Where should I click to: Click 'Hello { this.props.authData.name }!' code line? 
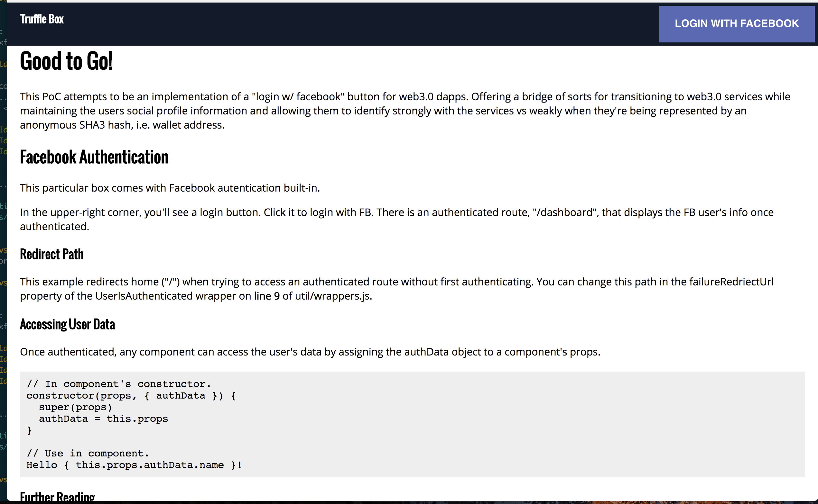[134, 465]
